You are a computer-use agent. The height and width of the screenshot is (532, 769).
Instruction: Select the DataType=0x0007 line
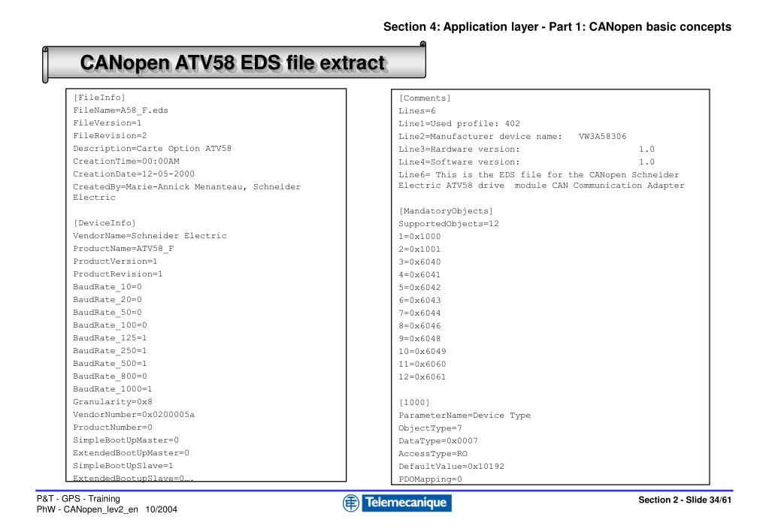tap(438, 441)
